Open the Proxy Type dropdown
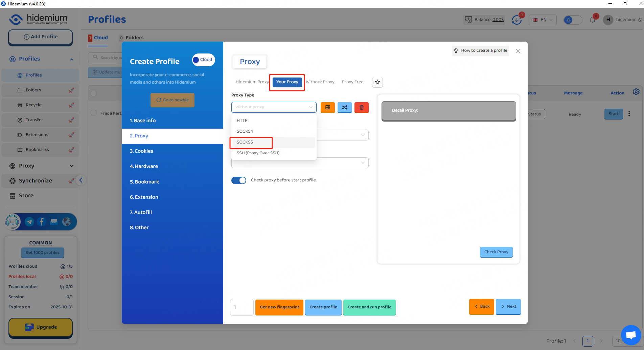The height and width of the screenshot is (350, 644). coord(274,107)
